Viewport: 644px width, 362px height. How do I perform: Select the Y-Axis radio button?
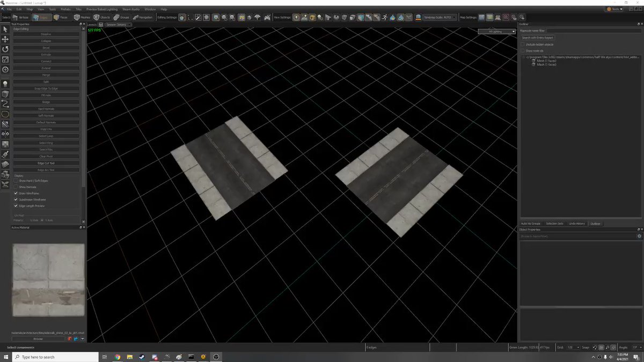pyautogui.click(x=42, y=220)
